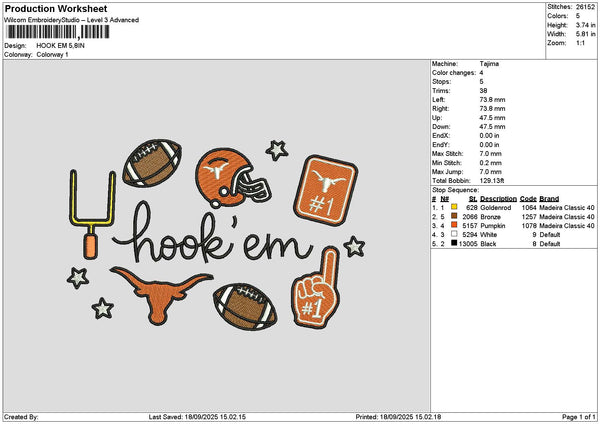
Task: Select the design name HOOK EM 5,8IN
Action: (x=60, y=46)
